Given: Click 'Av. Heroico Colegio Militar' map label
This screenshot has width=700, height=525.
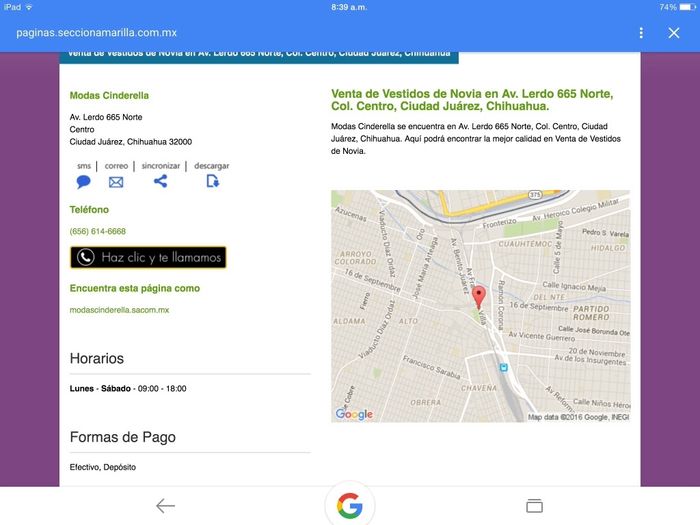Looking at the screenshot, I should tap(575, 210).
